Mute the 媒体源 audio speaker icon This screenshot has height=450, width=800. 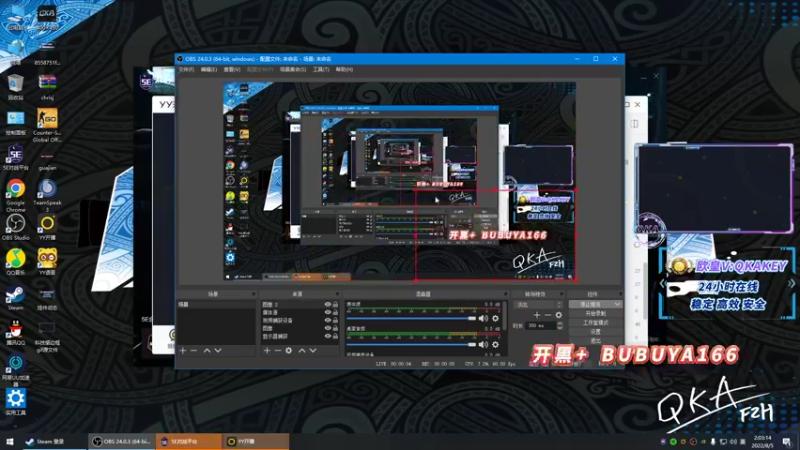click(x=483, y=318)
